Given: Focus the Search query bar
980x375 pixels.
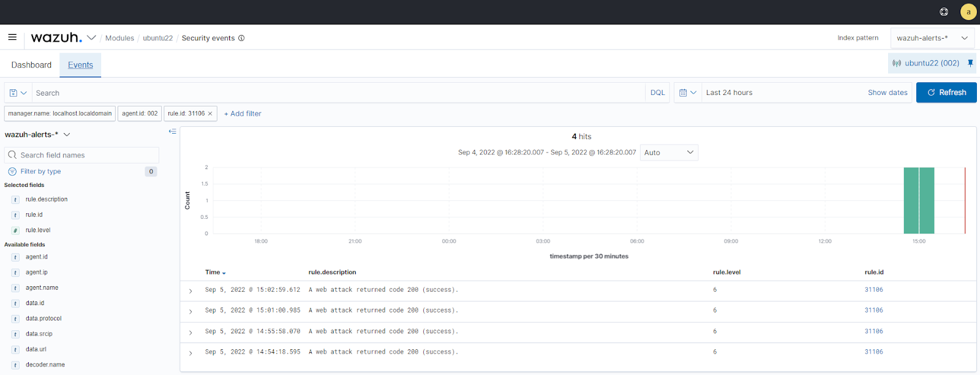Looking at the screenshot, I should click(338, 93).
